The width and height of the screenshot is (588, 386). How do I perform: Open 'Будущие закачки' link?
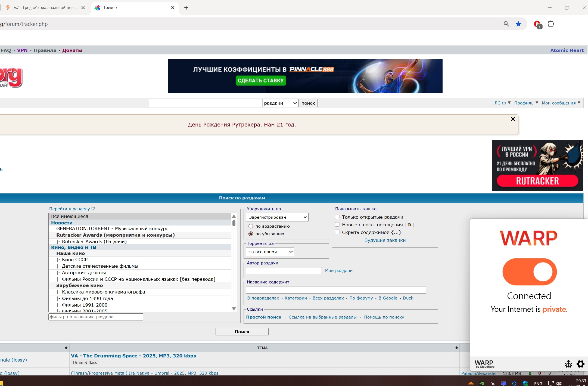click(x=385, y=240)
